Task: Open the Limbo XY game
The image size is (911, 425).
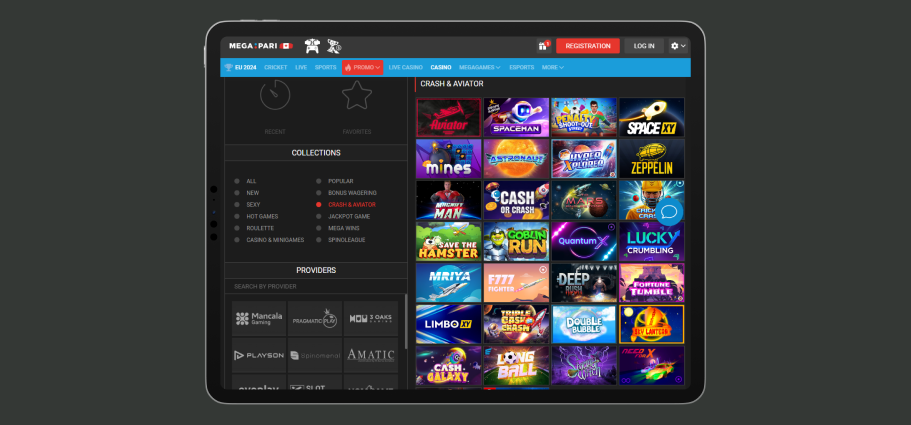Action: (x=449, y=325)
